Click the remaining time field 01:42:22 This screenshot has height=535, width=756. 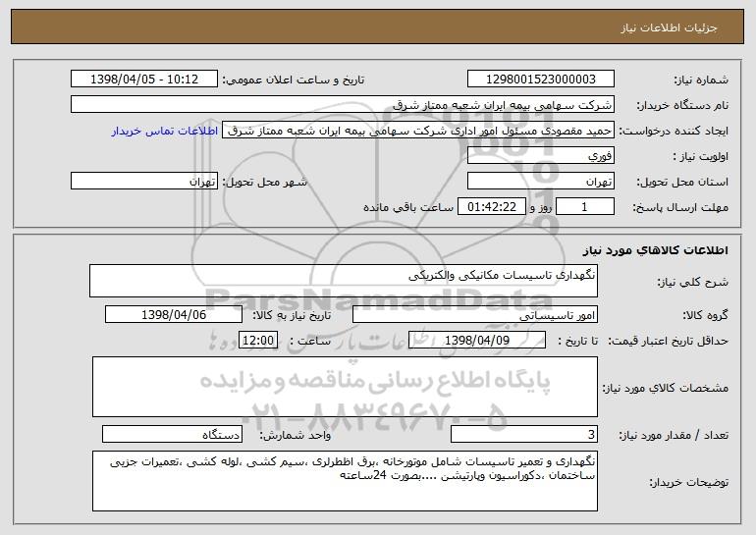tap(491, 207)
